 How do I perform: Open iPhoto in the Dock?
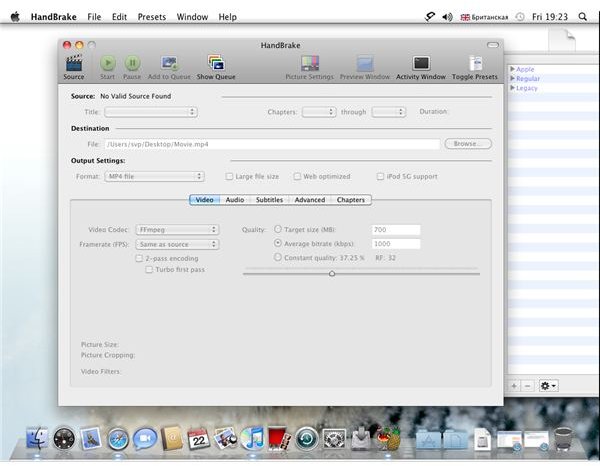tap(225, 438)
